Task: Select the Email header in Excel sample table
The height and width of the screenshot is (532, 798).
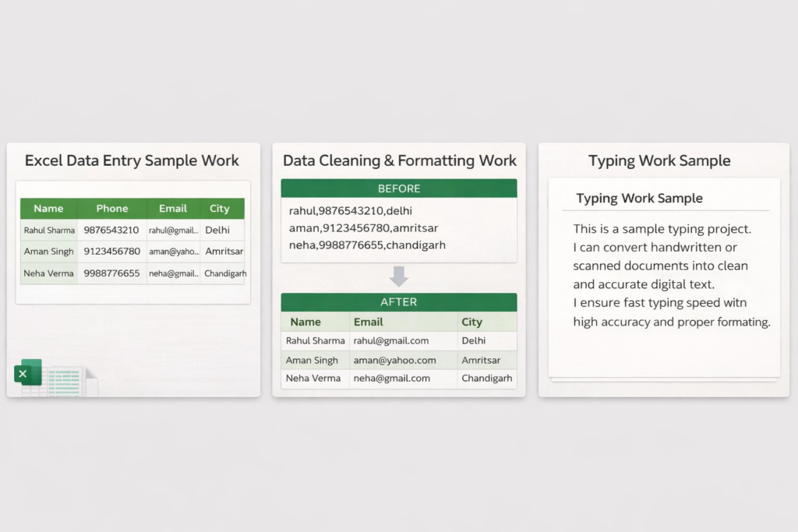Action: click(173, 209)
